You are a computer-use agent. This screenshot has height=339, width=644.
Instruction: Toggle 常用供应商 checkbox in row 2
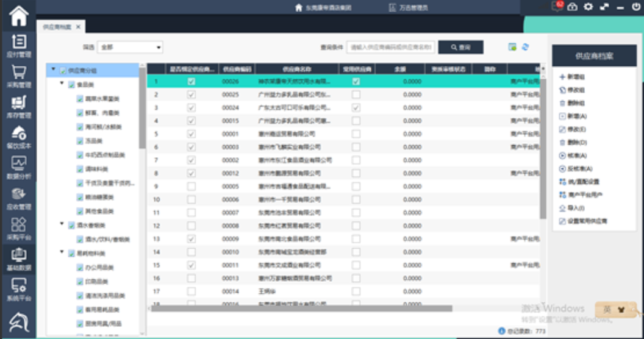point(356,95)
